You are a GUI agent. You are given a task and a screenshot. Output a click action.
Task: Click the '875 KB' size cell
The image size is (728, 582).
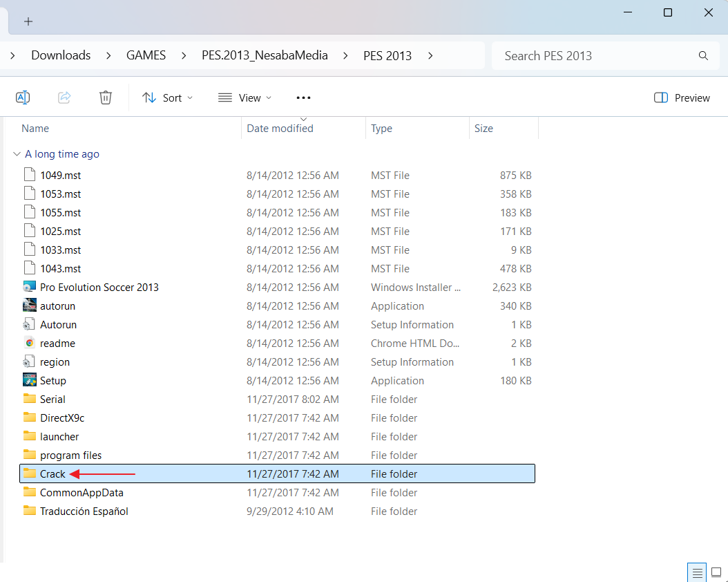pos(515,176)
